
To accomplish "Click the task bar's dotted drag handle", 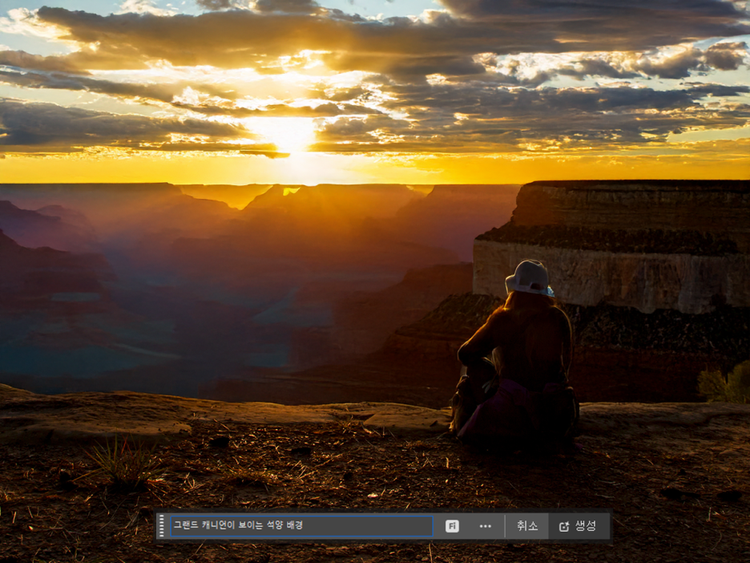I will (x=162, y=526).
